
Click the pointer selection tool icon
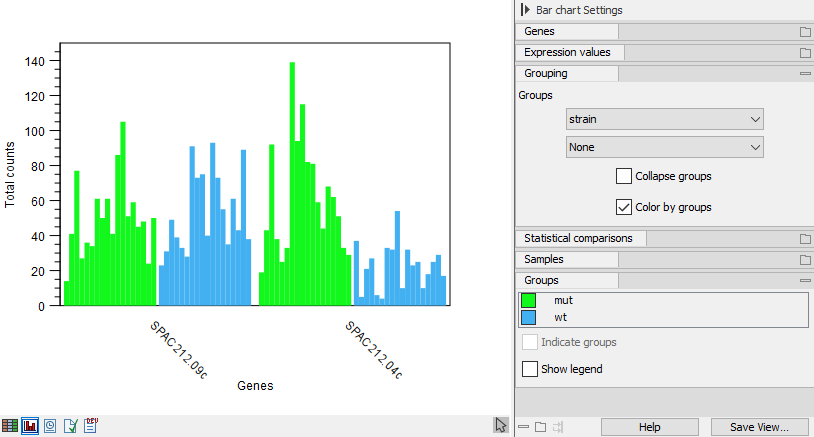501,426
